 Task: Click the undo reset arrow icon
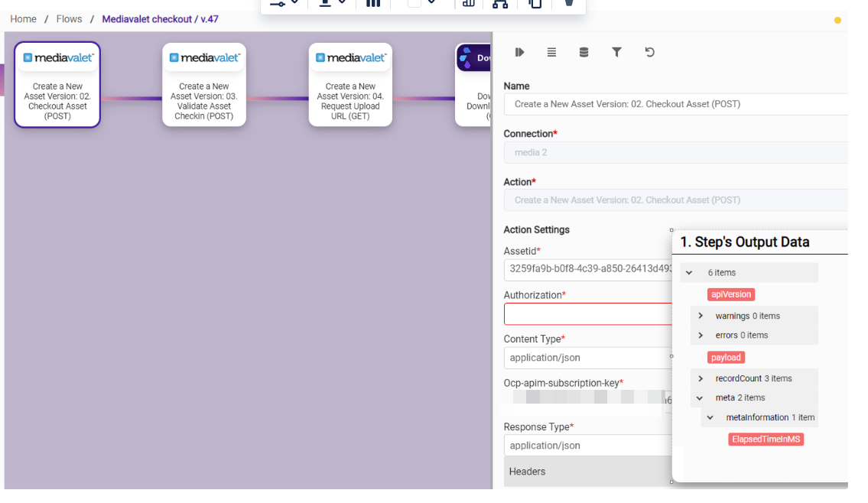coord(649,52)
